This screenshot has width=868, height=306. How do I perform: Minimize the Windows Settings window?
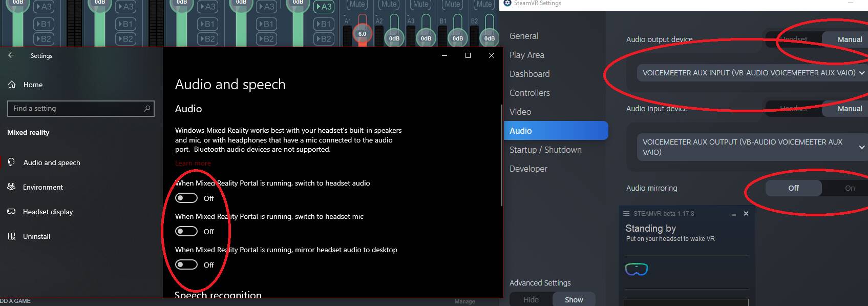[x=444, y=55]
